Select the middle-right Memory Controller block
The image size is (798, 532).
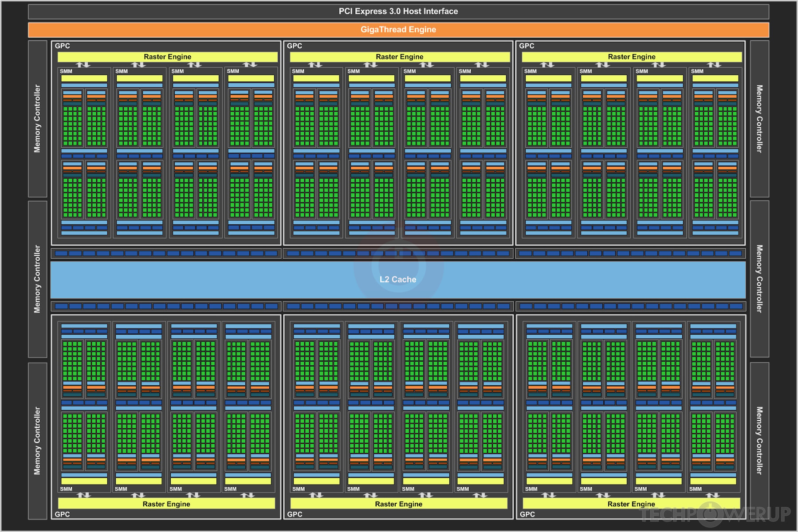pos(759,279)
